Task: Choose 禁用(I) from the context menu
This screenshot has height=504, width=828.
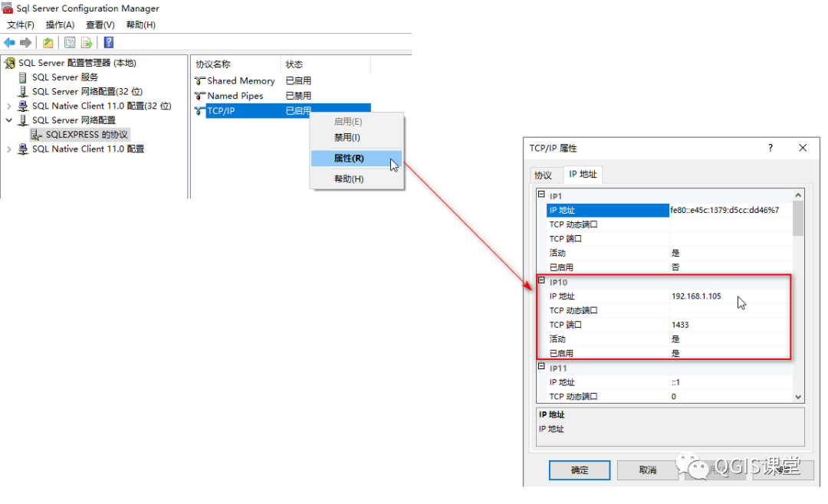Action: pos(356,138)
